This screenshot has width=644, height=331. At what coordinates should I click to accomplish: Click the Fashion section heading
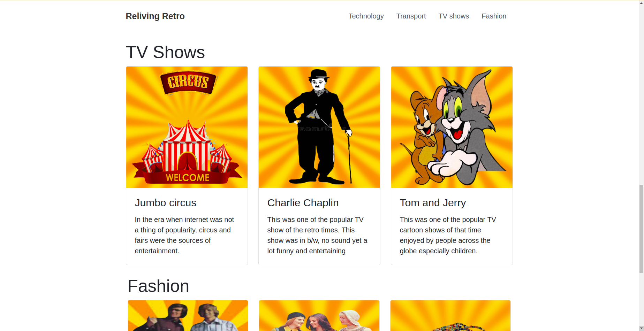click(x=158, y=286)
